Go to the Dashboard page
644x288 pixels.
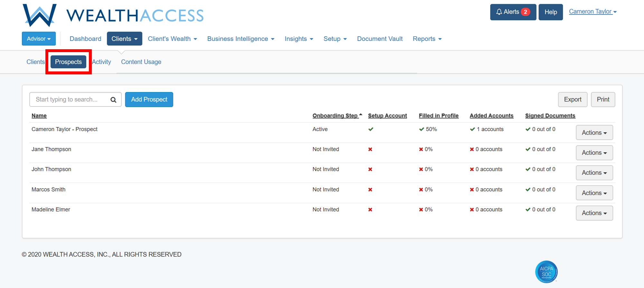tap(85, 39)
